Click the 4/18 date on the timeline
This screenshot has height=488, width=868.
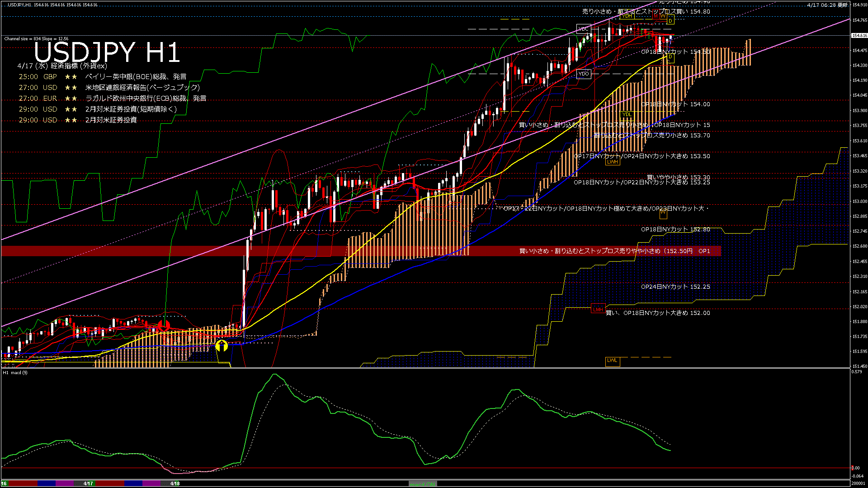(x=175, y=483)
